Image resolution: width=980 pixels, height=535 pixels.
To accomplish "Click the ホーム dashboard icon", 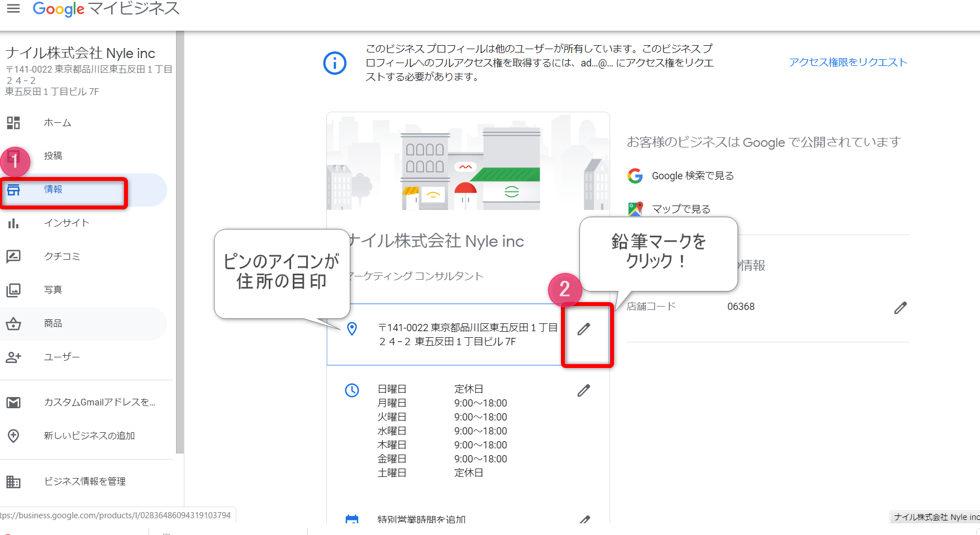I will 13,123.
